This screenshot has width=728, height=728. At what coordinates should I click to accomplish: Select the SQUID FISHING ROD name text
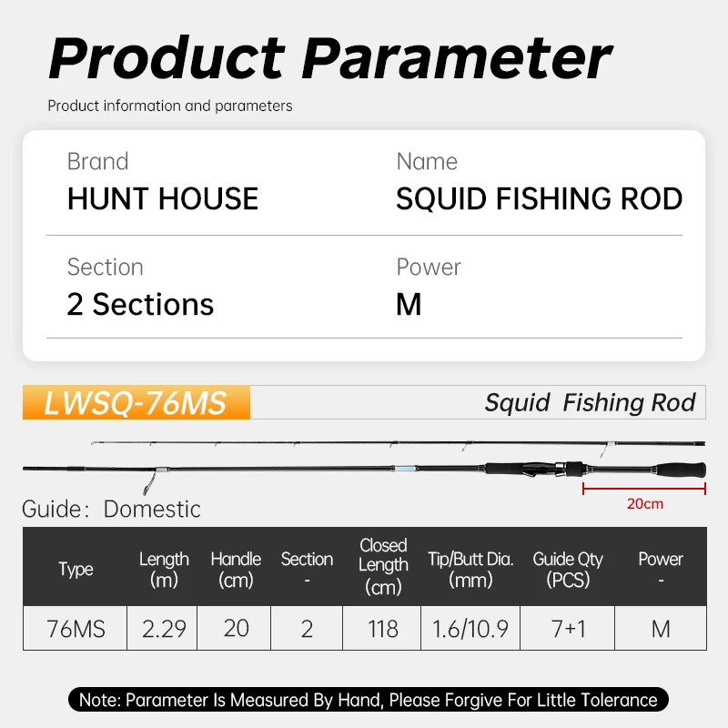click(539, 199)
